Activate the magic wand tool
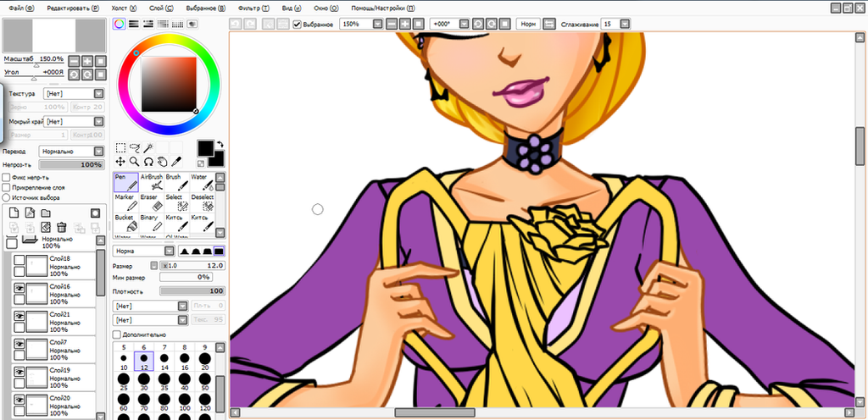Screen dimensions: 868x420 coord(148,148)
